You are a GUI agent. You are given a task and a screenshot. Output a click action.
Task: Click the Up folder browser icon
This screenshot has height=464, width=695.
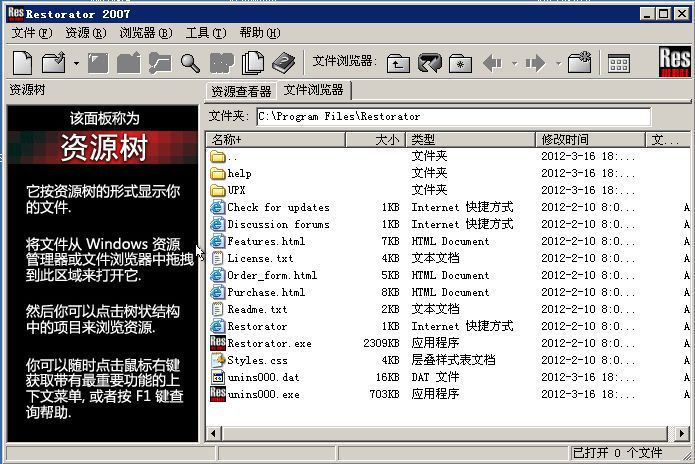pyautogui.click(x=398, y=63)
